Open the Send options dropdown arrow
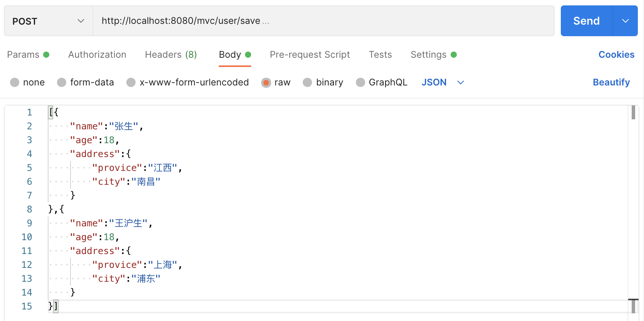The height and width of the screenshot is (321, 644). click(626, 21)
